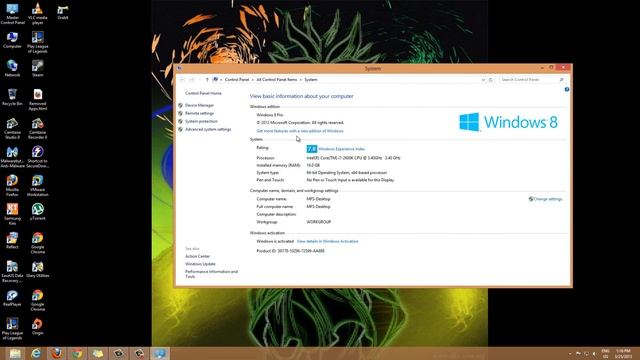Screen dimensions: 640x360
Task: View details in Windows Activation link
Action: pyautogui.click(x=327, y=241)
